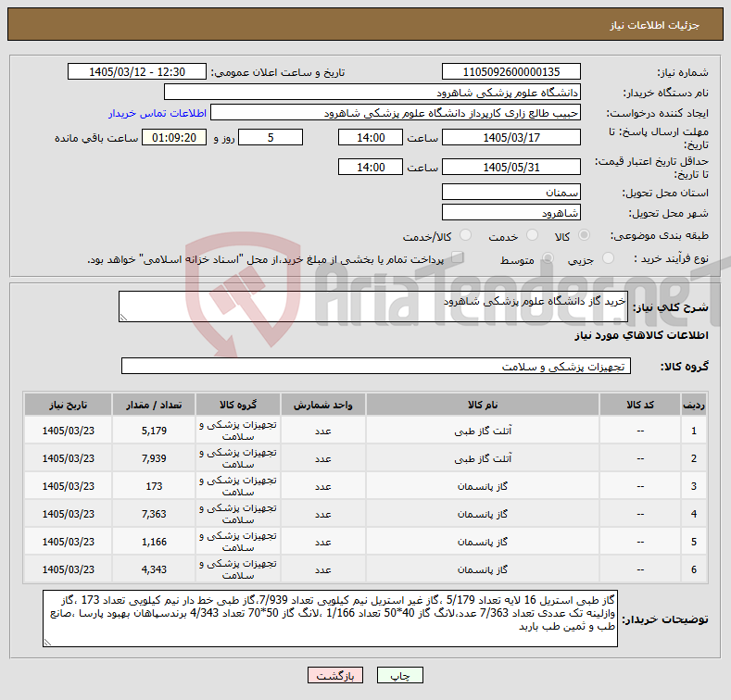Click the ردیف column header
Image resolution: width=731 pixels, height=700 pixels.
pos(694,405)
